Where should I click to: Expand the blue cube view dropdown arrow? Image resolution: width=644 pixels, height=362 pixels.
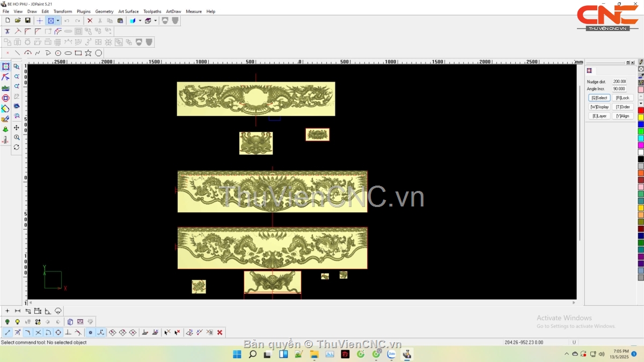click(140, 20)
